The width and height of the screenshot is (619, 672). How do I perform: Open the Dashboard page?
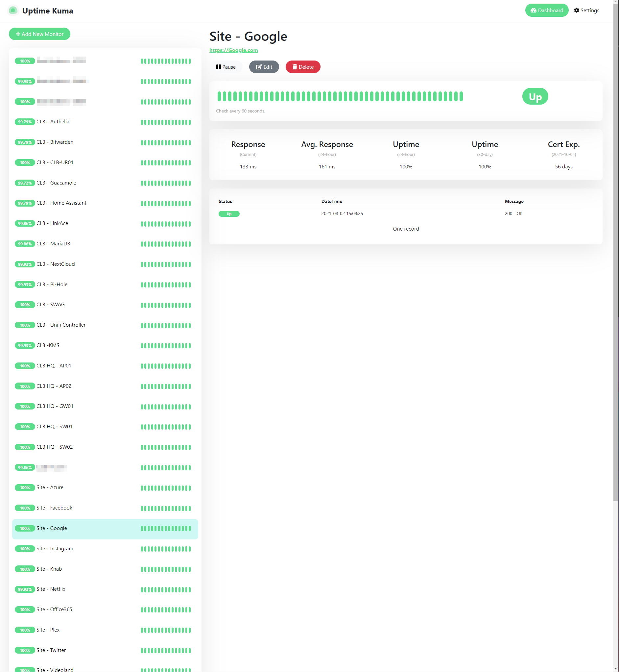tap(546, 11)
